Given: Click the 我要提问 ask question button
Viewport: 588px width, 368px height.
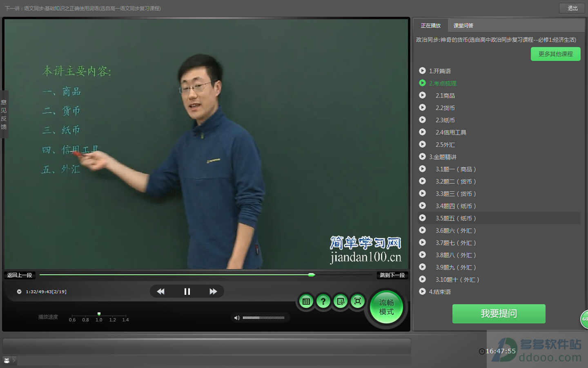Looking at the screenshot, I should tap(499, 314).
